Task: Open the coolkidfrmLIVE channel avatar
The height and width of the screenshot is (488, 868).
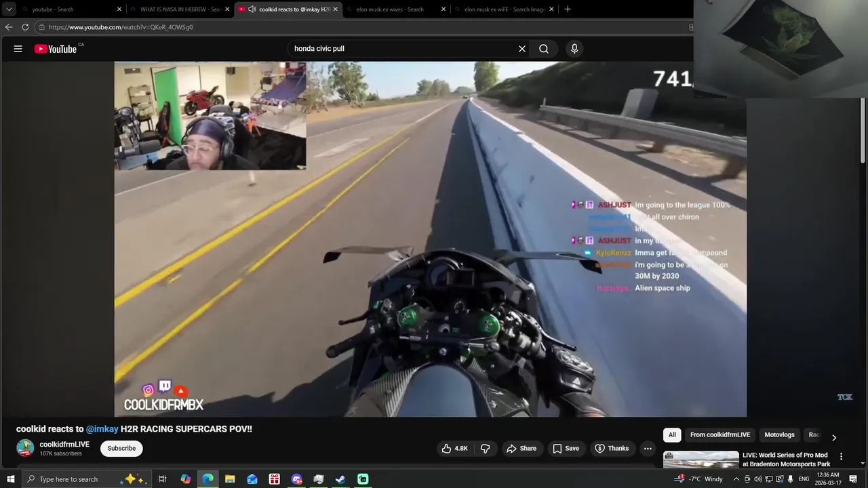Action: [x=25, y=448]
